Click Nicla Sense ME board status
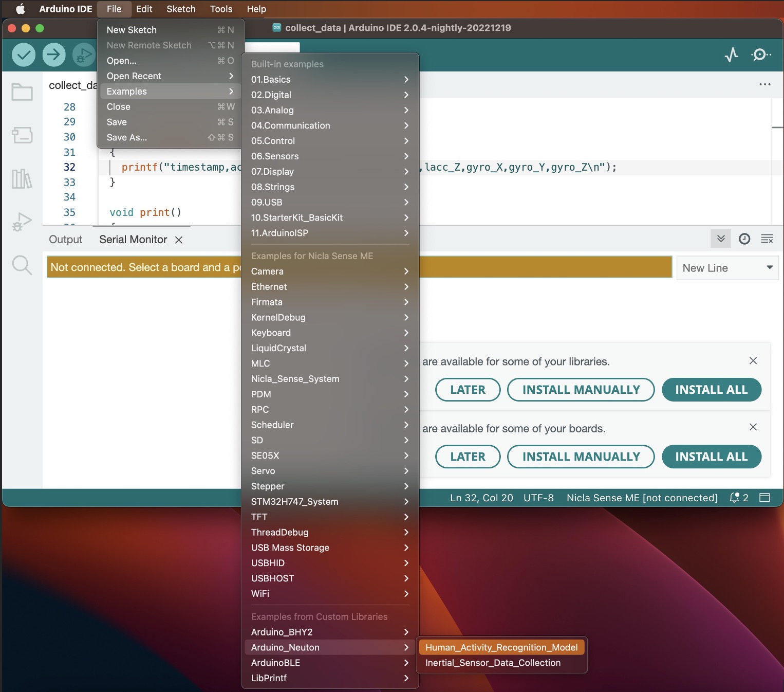Image resolution: width=784 pixels, height=692 pixels. [x=642, y=498]
